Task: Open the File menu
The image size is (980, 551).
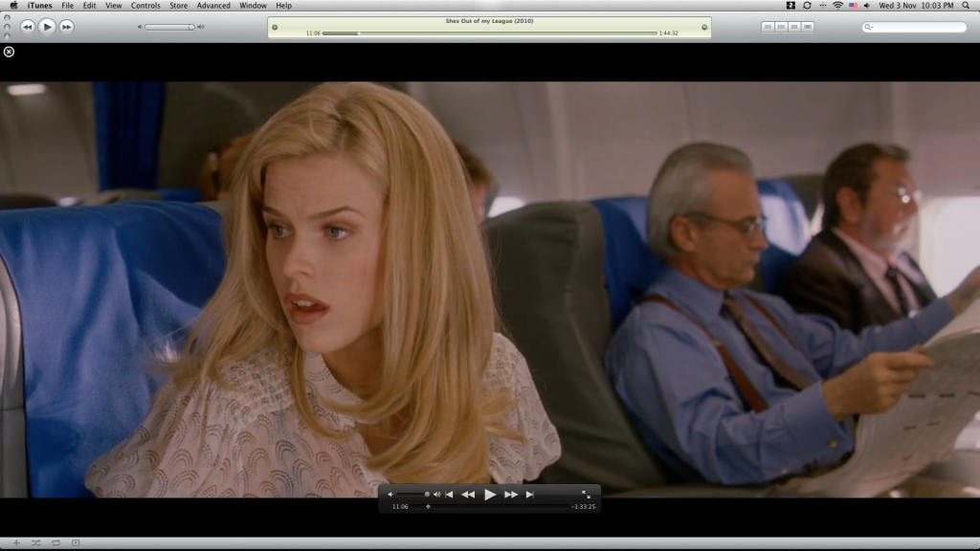Action: 68,6
